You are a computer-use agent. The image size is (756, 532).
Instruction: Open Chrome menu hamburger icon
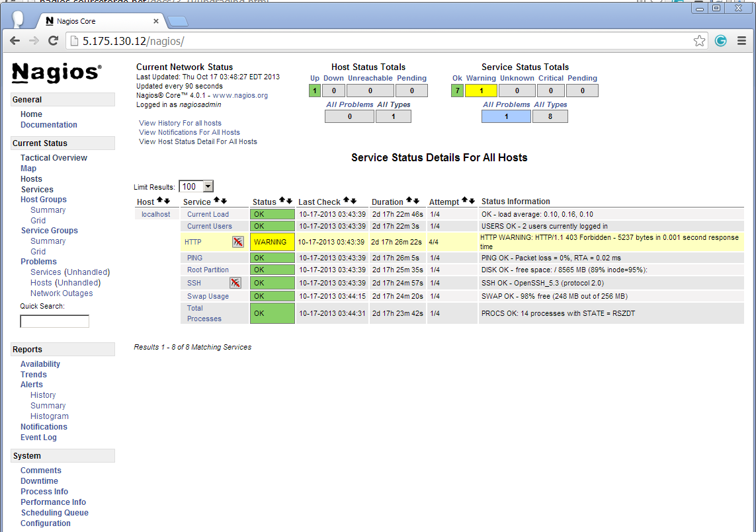743,41
